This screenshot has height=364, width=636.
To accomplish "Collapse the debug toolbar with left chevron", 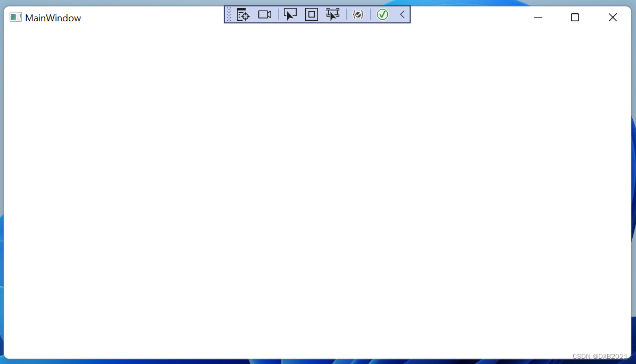I will coord(402,14).
